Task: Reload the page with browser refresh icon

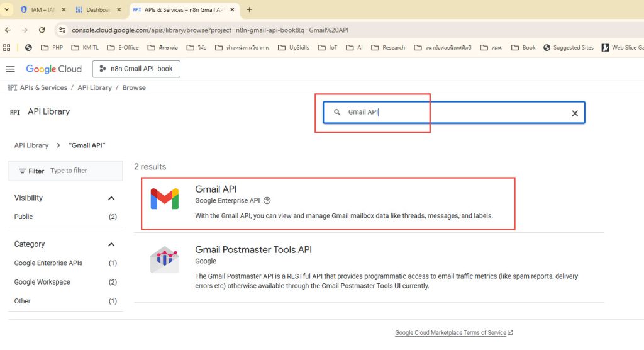Action: click(42, 30)
